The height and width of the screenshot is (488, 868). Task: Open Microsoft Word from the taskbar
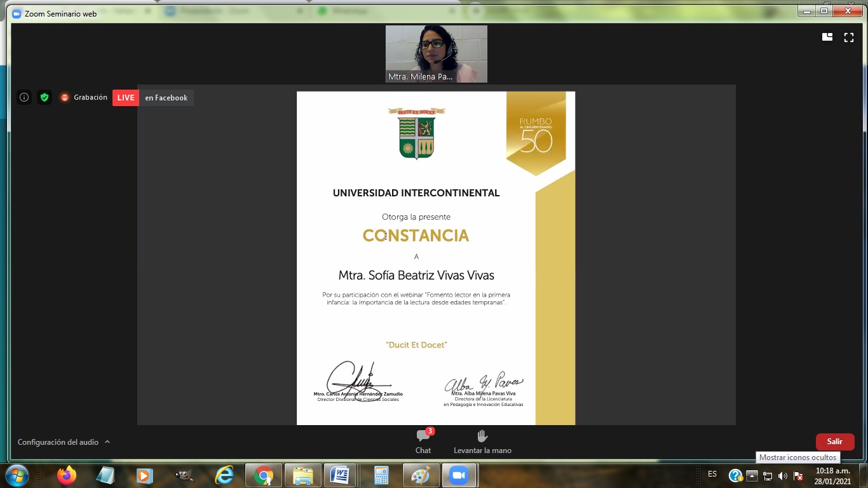pos(340,475)
